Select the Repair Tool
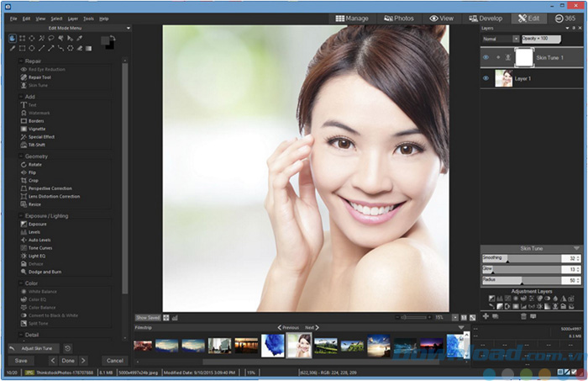This screenshot has height=381, width=588. tap(39, 77)
